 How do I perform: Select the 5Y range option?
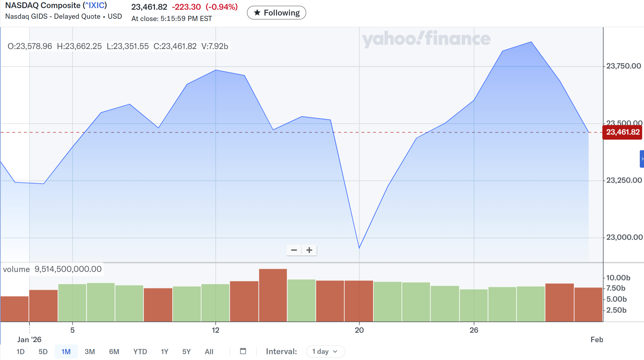tap(187, 352)
